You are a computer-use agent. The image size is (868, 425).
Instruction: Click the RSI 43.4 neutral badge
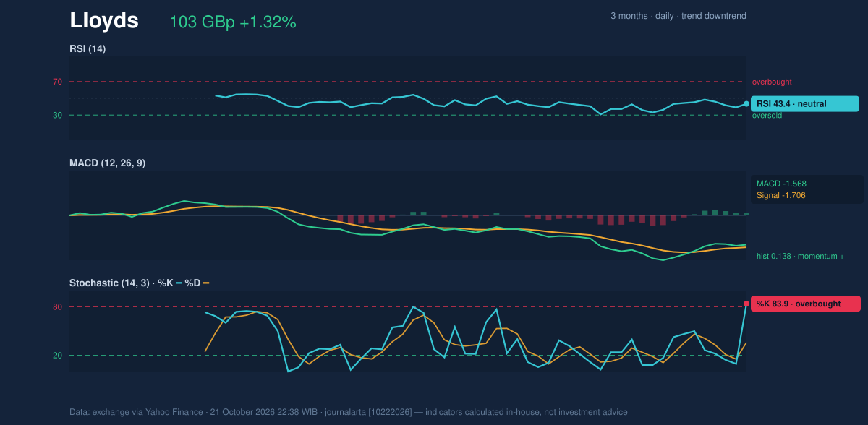tap(805, 104)
